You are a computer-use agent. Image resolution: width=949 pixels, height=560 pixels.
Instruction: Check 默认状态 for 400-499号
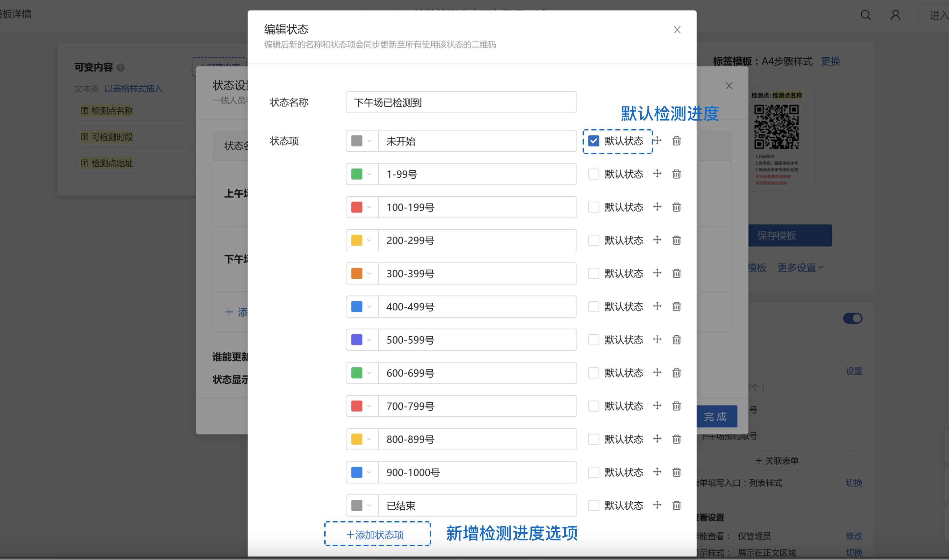coord(593,307)
